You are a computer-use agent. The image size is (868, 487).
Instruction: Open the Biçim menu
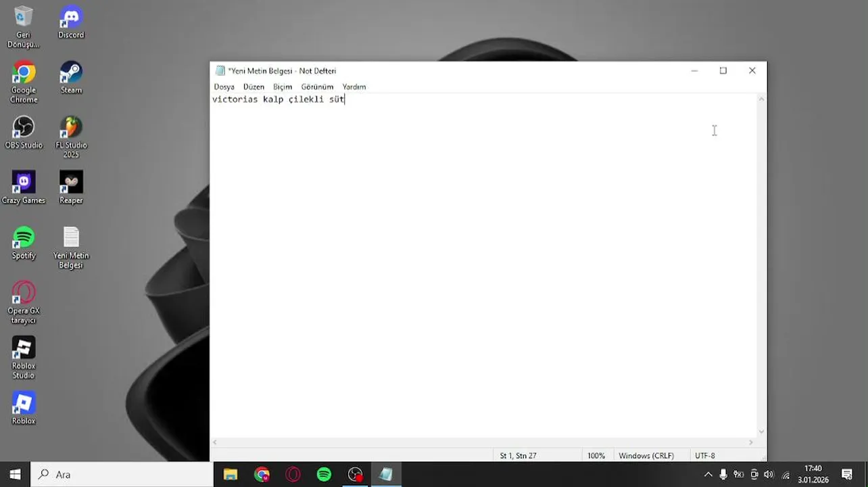click(283, 87)
